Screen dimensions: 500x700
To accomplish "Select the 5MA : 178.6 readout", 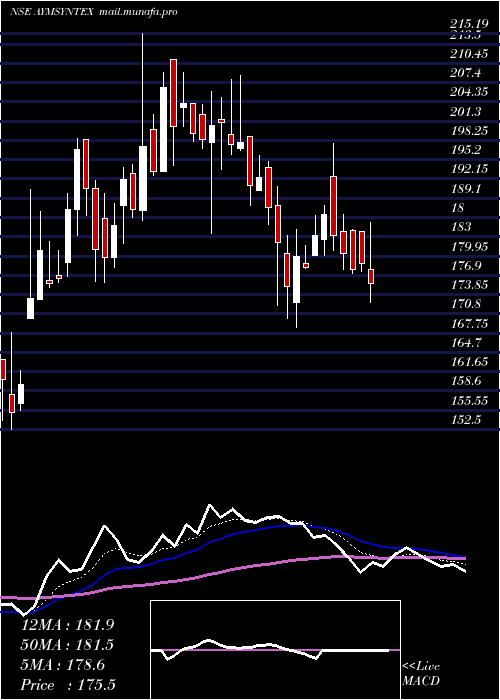I will coord(63,665).
